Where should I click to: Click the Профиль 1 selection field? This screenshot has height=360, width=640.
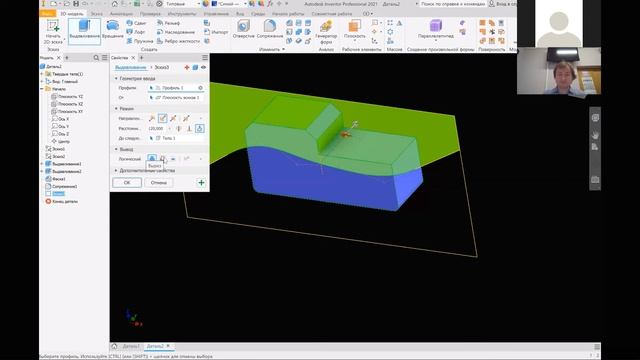(176, 88)
